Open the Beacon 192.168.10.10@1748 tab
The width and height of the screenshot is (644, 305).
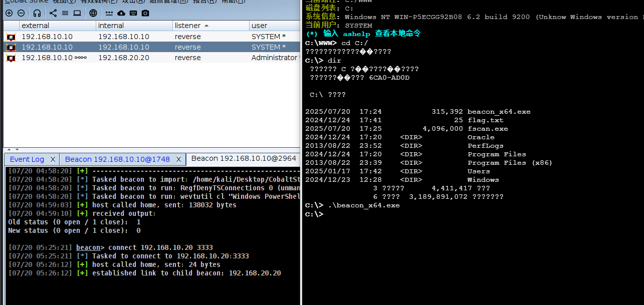click(x=117, y=159)
